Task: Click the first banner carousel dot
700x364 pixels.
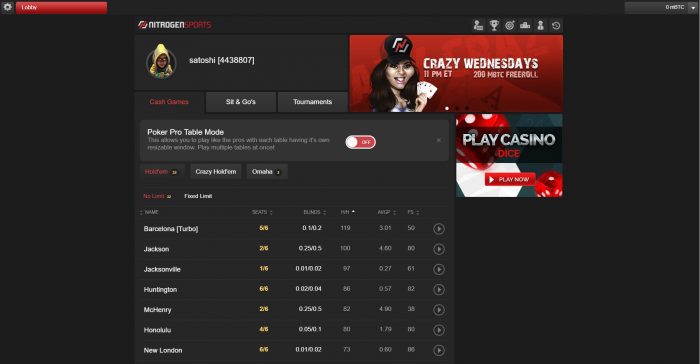Action: coord(447,108)
